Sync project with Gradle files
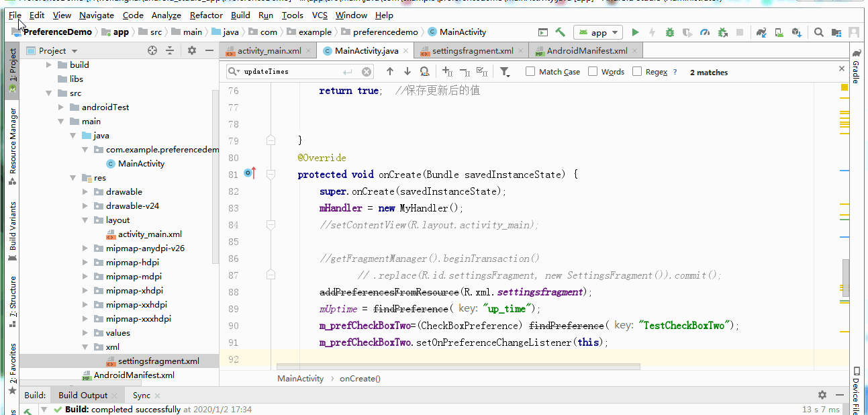This screenshot has width=868, height=415. coord(761,32)
